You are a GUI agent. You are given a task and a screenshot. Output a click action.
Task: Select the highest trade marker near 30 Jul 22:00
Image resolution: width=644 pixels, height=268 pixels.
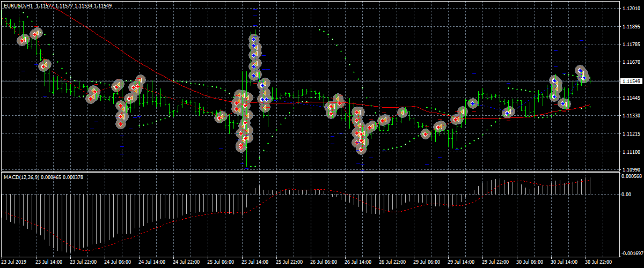(x=580, y=70)
